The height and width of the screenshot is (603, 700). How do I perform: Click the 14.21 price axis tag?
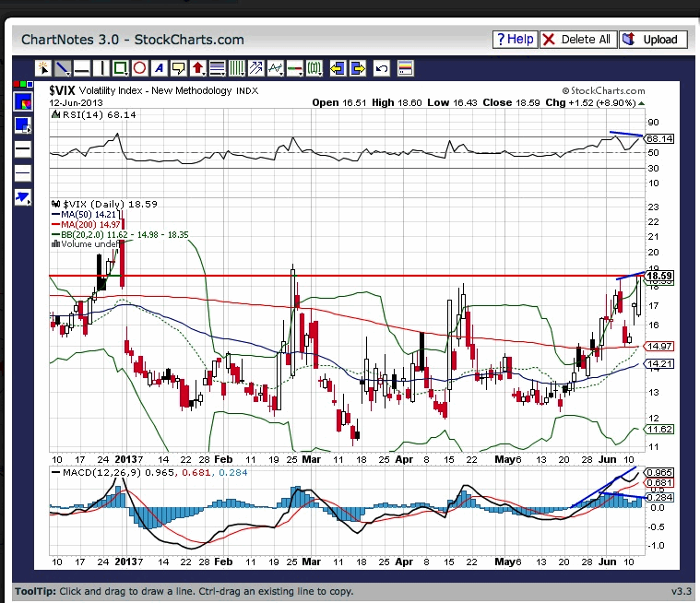click(658, 364)
